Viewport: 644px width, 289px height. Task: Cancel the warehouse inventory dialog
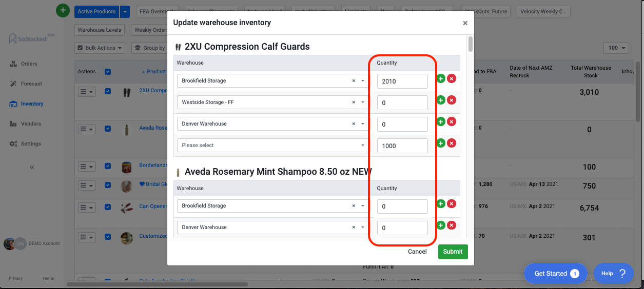point(417,252)
